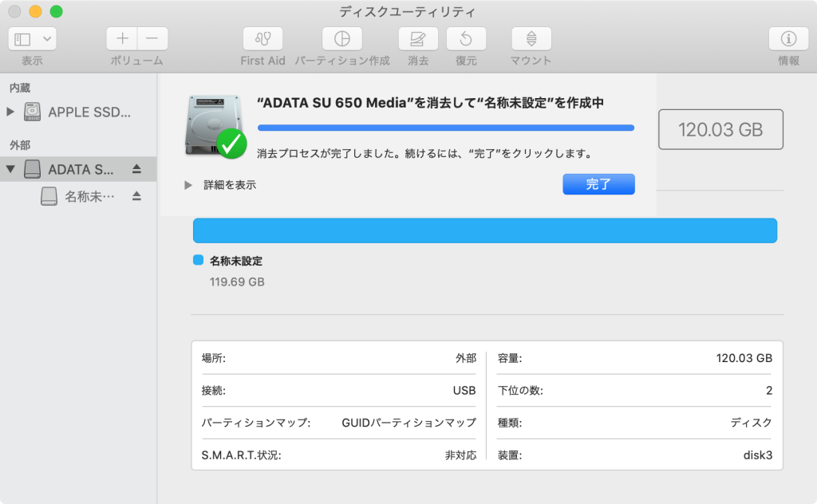
Task: Click the completed erase progress bar
Action: 445,128
